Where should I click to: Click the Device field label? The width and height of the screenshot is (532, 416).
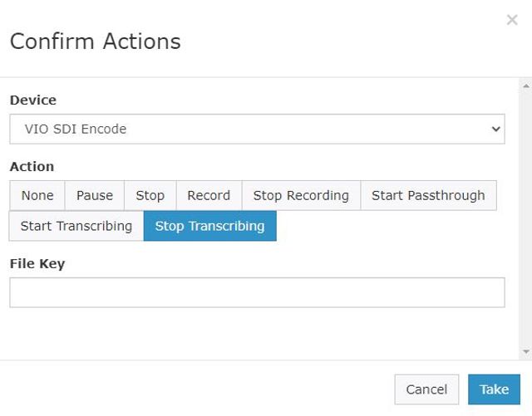point(33,100)
